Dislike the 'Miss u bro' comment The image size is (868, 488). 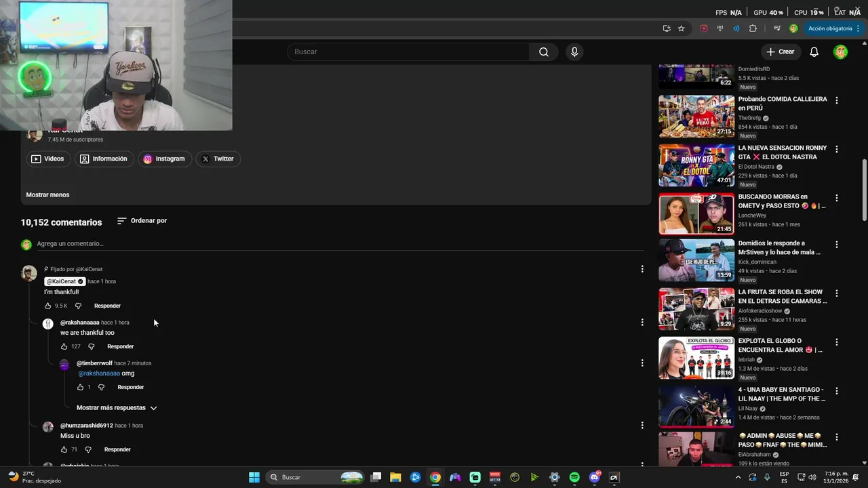click(x=88, y=449)
